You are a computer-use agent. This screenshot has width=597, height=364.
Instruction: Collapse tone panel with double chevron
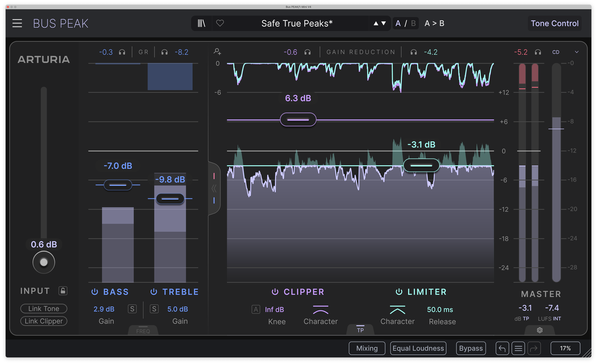click(214, 188)
